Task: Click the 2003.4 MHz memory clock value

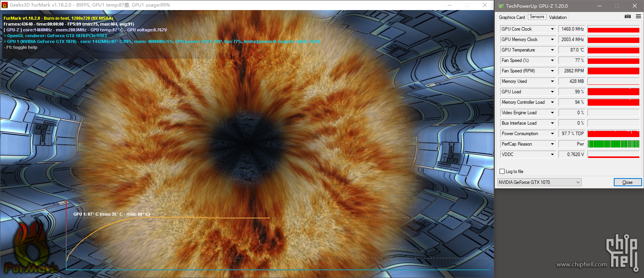Action: pos(572,39)
